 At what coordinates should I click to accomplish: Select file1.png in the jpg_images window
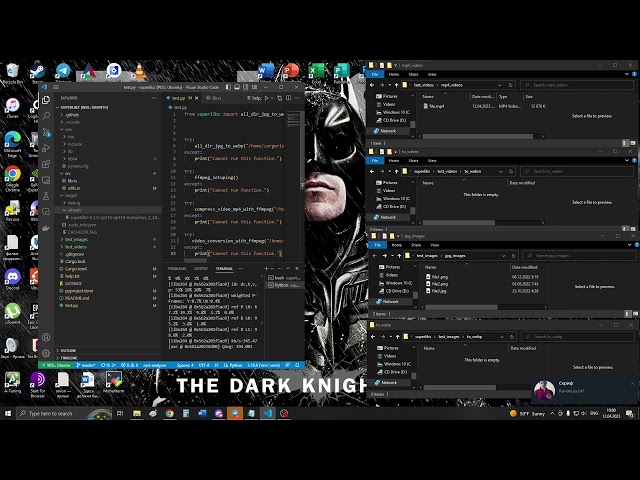[x=439, y=277]
